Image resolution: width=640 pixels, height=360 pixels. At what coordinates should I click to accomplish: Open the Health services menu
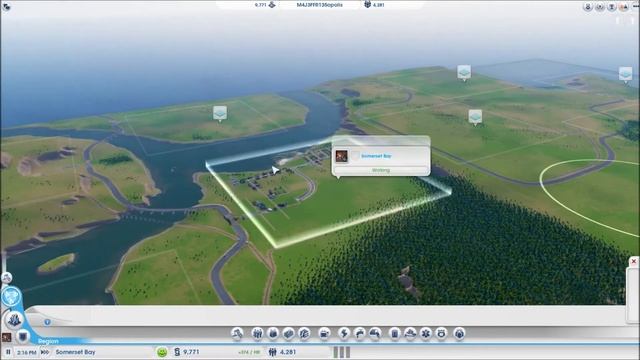[426, 333]
